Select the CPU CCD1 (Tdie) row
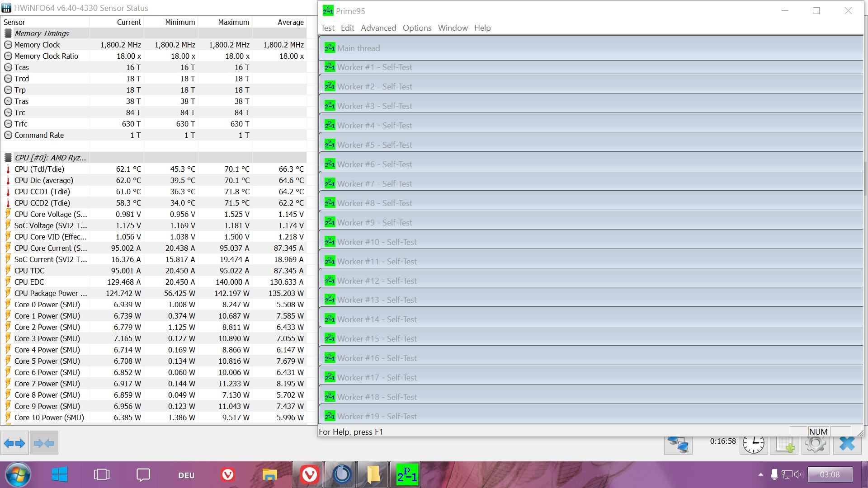 click(154, 192)
